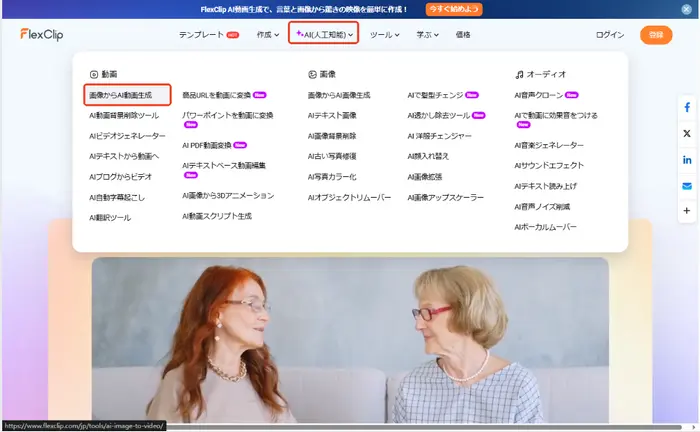
Task: Open AI翻訳ツール
Action: 110,218
